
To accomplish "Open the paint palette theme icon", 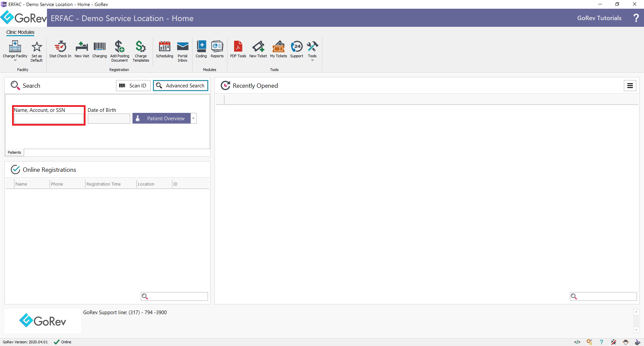I will [638, 342].
